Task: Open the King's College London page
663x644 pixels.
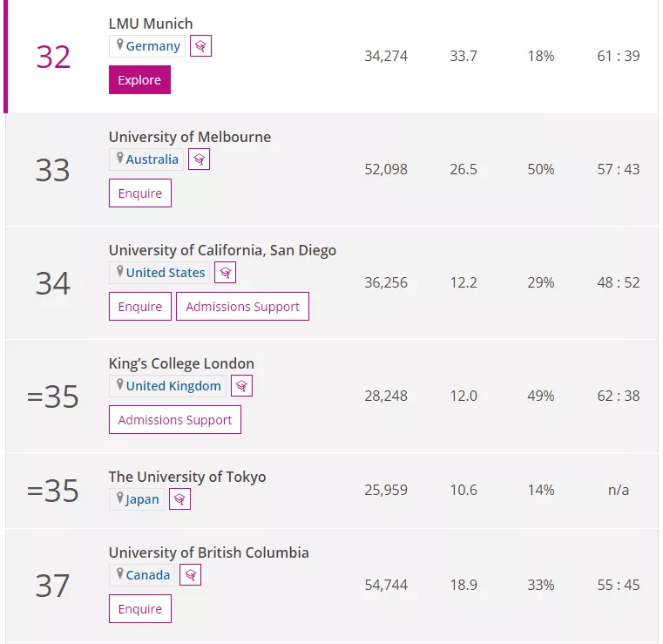Action: (181, 363)
